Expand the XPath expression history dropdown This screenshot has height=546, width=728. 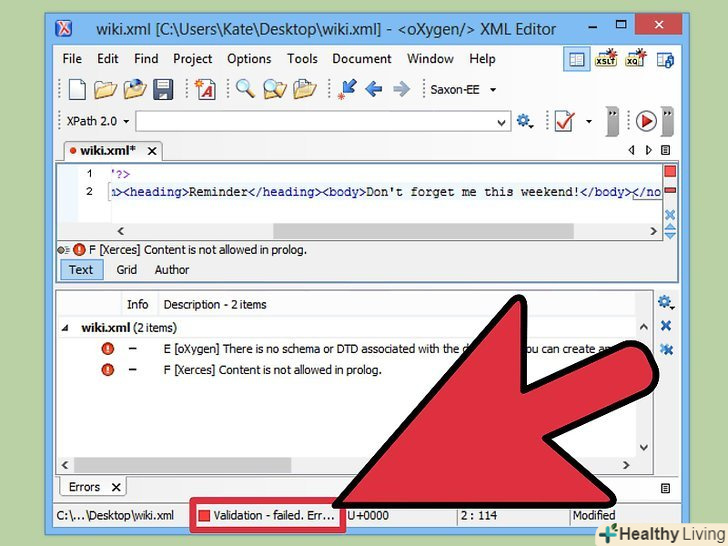point(501,123)
